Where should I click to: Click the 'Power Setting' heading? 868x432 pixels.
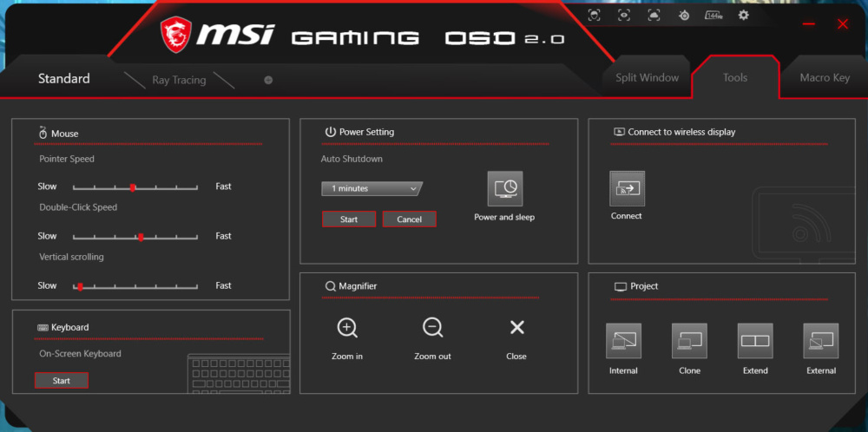pos(366,132)
